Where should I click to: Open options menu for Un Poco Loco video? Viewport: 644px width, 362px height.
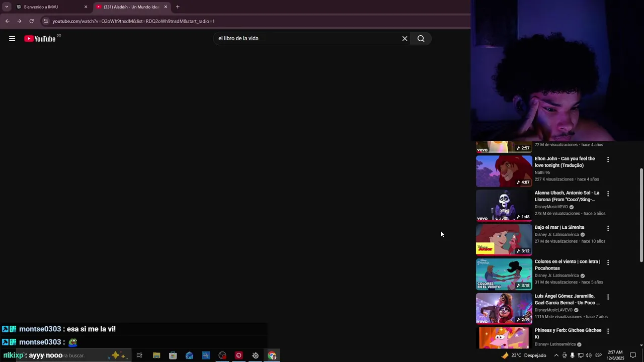click(x=608, y=297)
